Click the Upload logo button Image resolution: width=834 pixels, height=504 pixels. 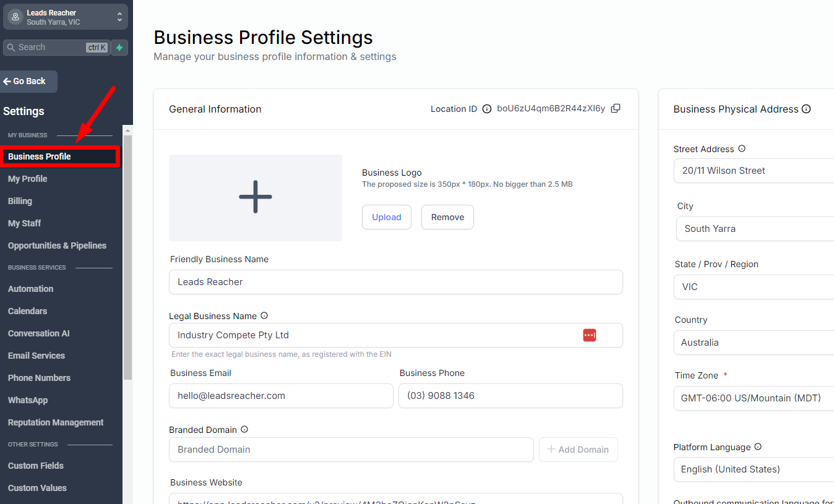point(387,217)
